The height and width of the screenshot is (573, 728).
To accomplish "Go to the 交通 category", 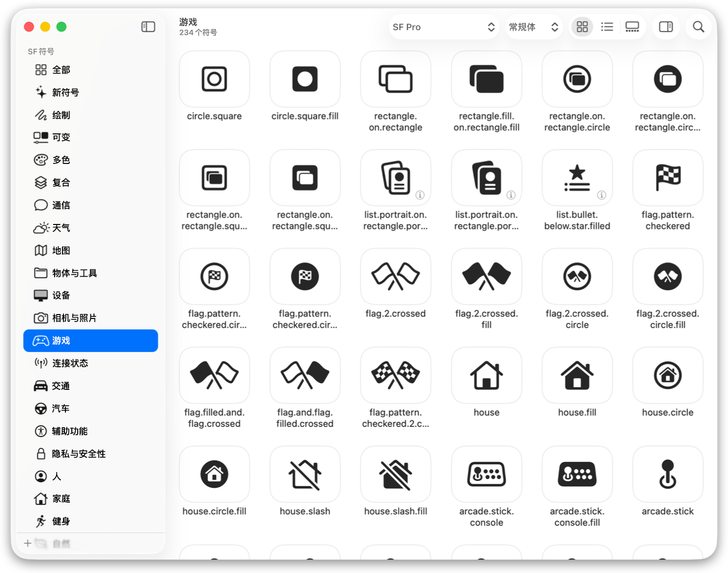I will tap(91, 386).
